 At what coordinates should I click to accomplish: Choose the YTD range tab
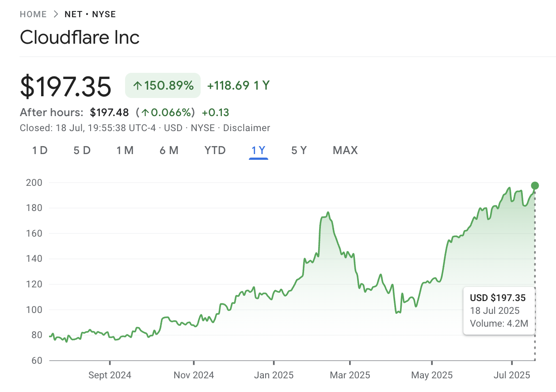tap(215, 151)
